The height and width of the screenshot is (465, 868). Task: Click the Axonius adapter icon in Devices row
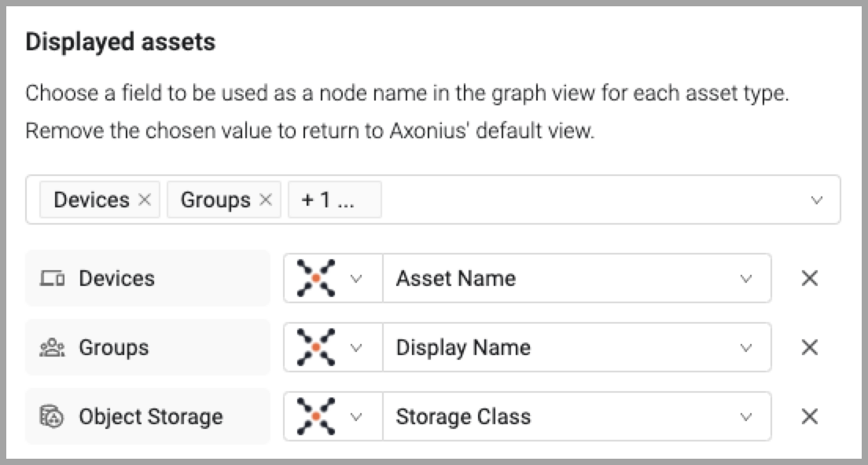[315, 279]
